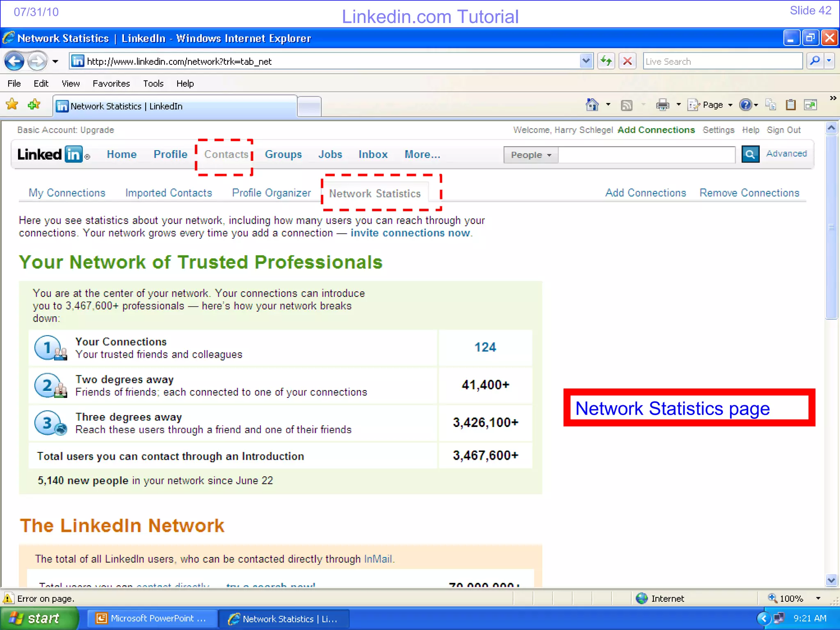This screenshot has height=630, width=840.
Task: Expand the address bar history dropdown
Action: (x=587, y=62)
